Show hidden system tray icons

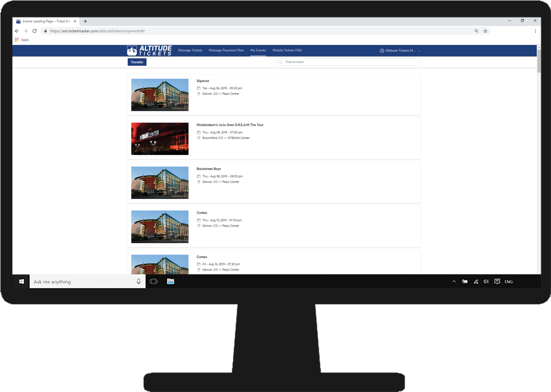point(454,282)
